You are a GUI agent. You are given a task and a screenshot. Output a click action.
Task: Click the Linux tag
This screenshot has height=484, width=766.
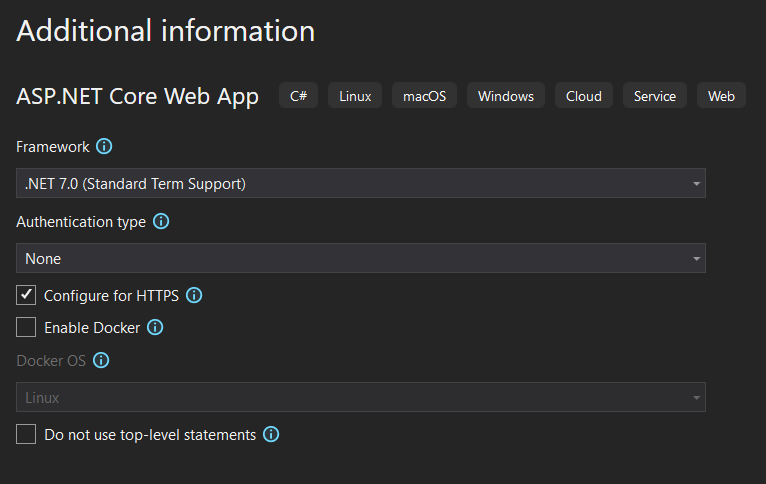point(355,96)
